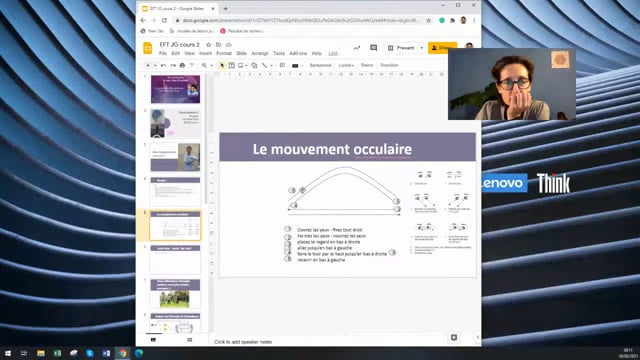Open the new slide layout dropdown arrow
The image size is (640, 360).
point(154,65)
